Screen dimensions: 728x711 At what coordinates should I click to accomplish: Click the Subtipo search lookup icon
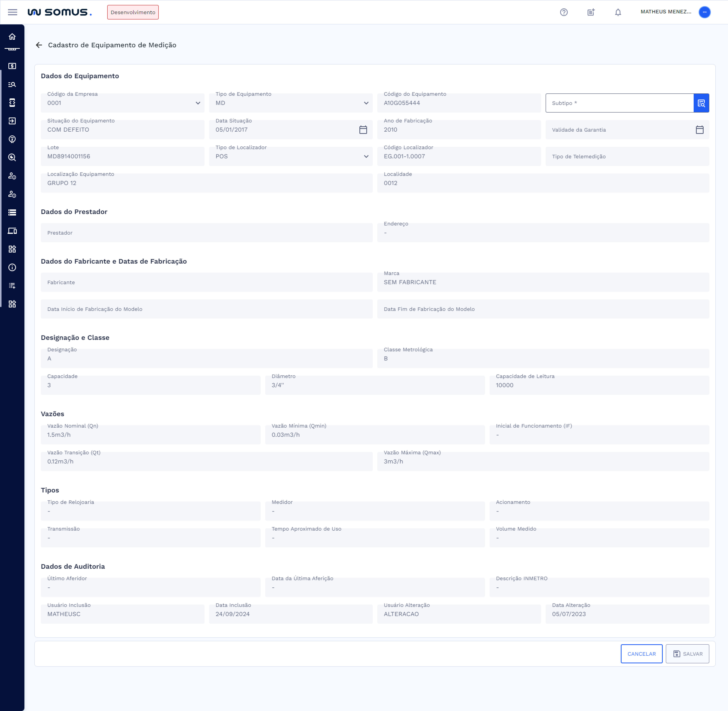point(701,103)
